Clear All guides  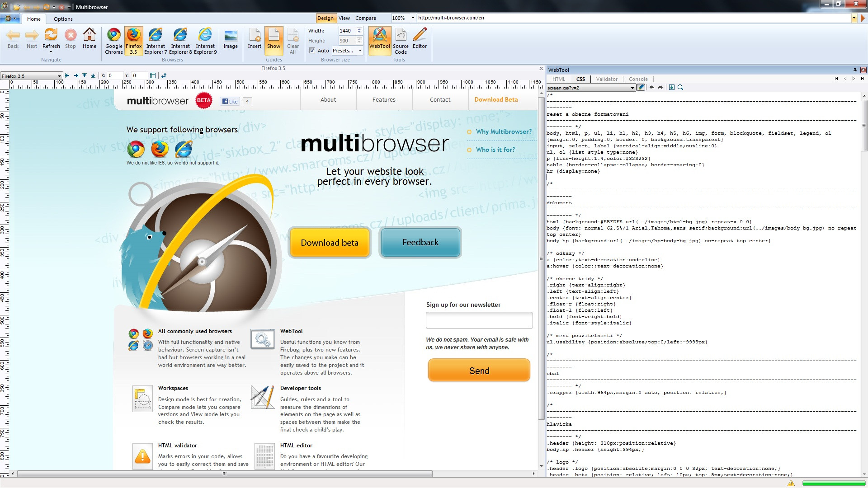click(293, 41)
